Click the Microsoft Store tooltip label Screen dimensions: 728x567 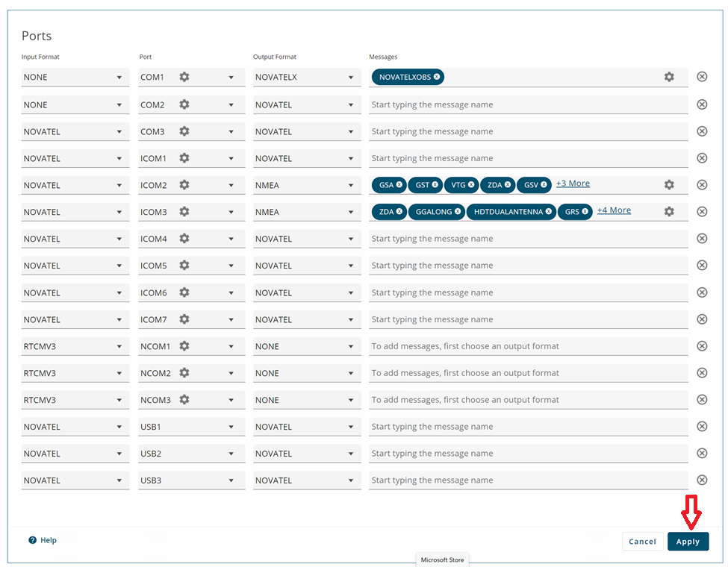443,560
